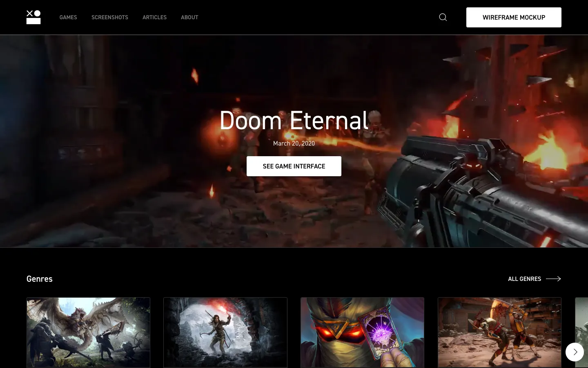This screenshot has width=588, height=368.
Task: Click the site logo in the header
Action: (x=33, y=17)
